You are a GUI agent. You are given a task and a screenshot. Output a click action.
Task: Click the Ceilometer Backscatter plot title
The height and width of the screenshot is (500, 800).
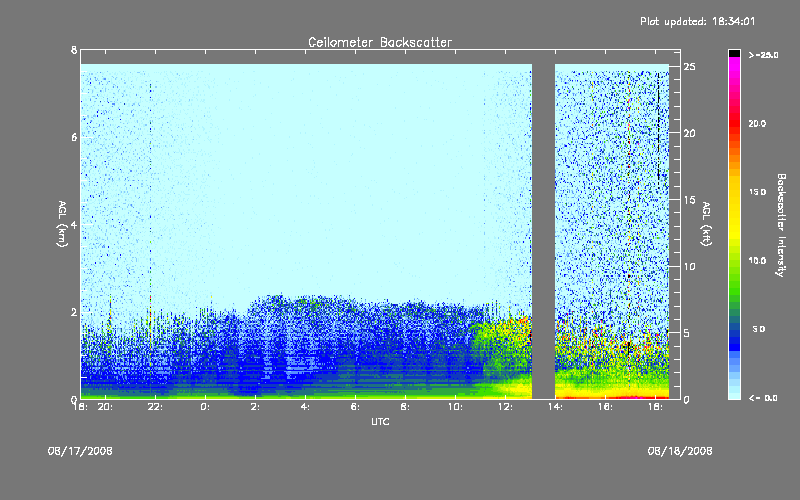380,42
